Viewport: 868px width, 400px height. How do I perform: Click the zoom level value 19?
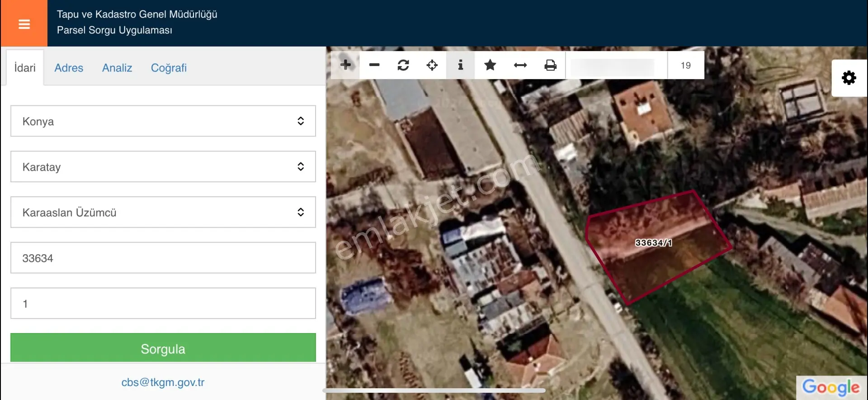coord(686,65)
